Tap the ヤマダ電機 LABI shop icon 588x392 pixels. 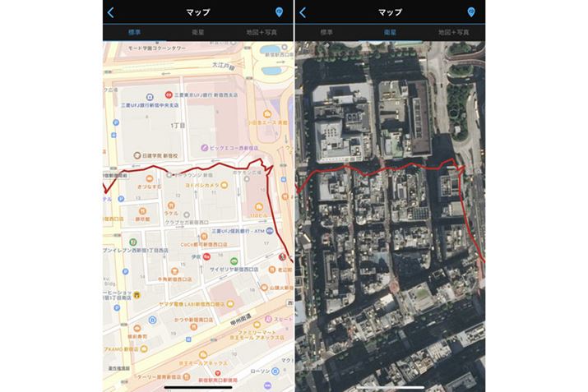coord(230,303)
